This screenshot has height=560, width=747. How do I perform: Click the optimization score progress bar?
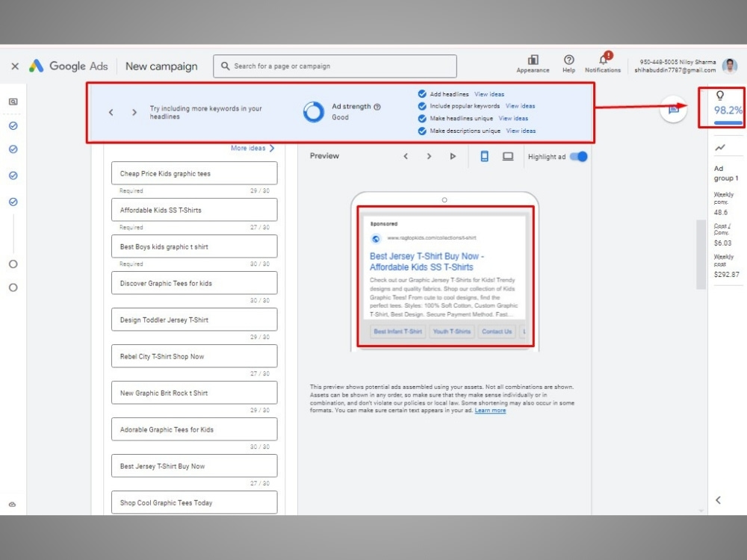click(x=728, y=123)
